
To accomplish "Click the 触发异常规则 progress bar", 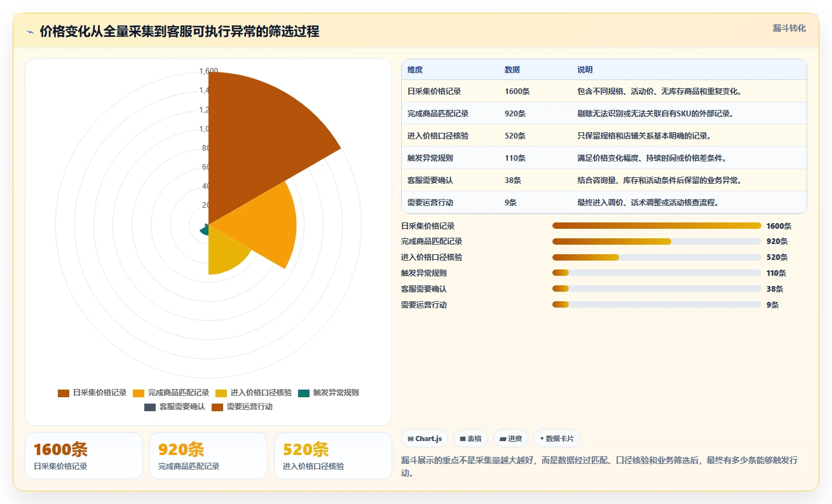I will tap(657, 273).
